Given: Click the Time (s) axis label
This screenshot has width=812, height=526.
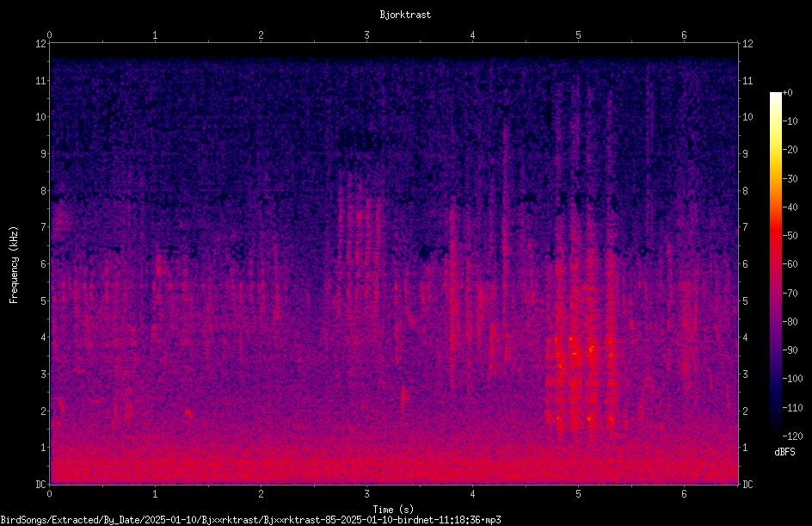Looking at the screenshot, I should (393, 510).
